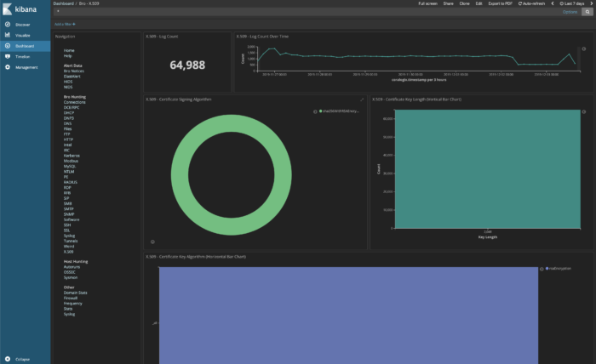Click Export to PDF
This screenshot has width=596, height=364.
[x=500, y=3]
